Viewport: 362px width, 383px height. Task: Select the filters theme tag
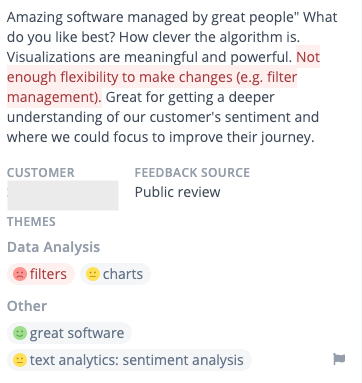pyautogui.click(x=41, y=274)
